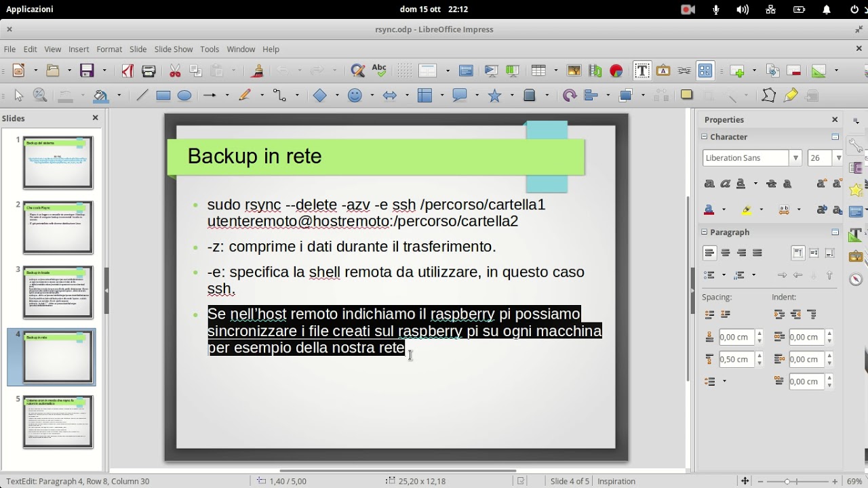Set paragraph alignment to Right
868x488 pixels.
[x=741, y=253]
